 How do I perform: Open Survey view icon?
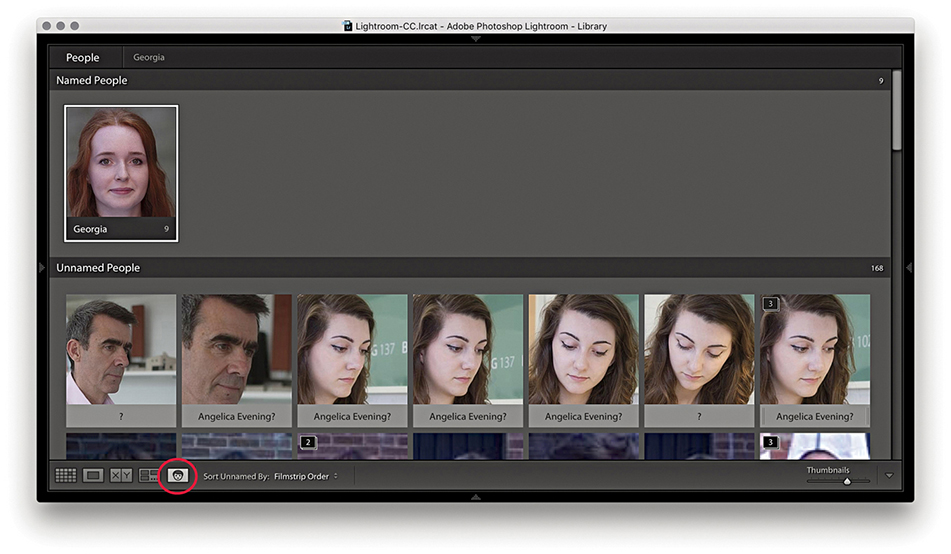coord(149,476)
